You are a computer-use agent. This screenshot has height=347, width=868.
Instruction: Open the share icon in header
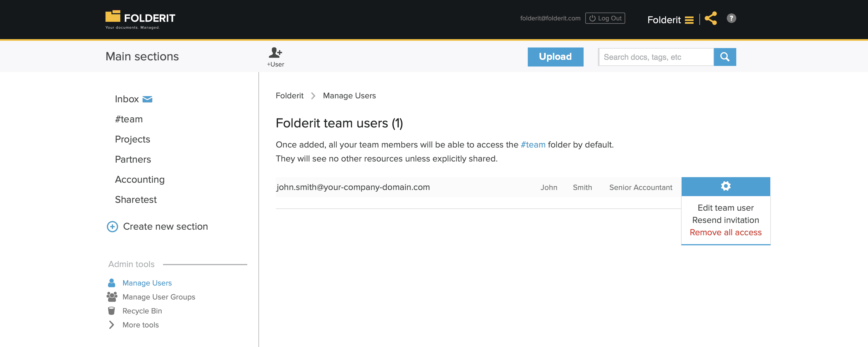pos(711,18)
